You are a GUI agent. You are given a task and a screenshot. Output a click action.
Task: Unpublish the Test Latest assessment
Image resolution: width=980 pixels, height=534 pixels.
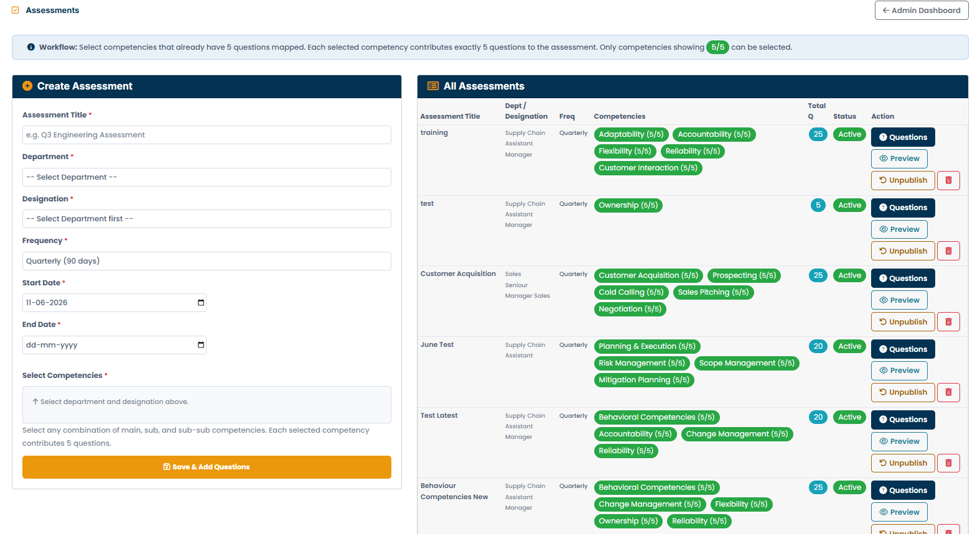point(903,463)
